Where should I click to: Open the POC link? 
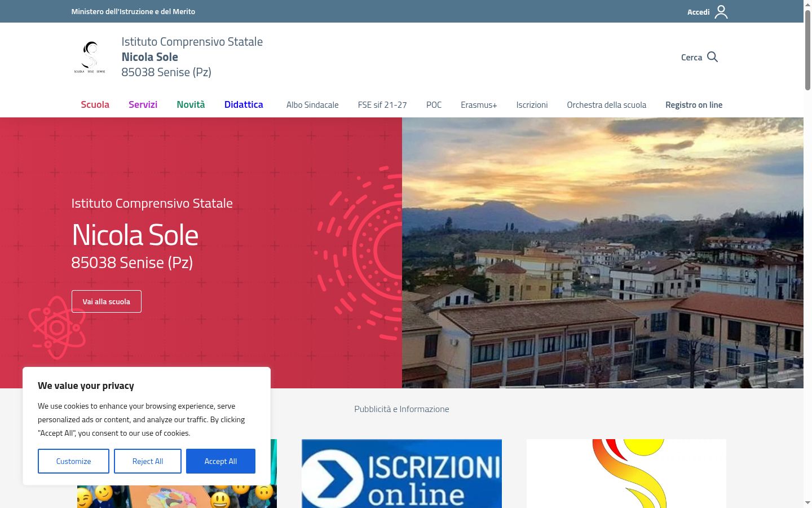tap(434, 105)
